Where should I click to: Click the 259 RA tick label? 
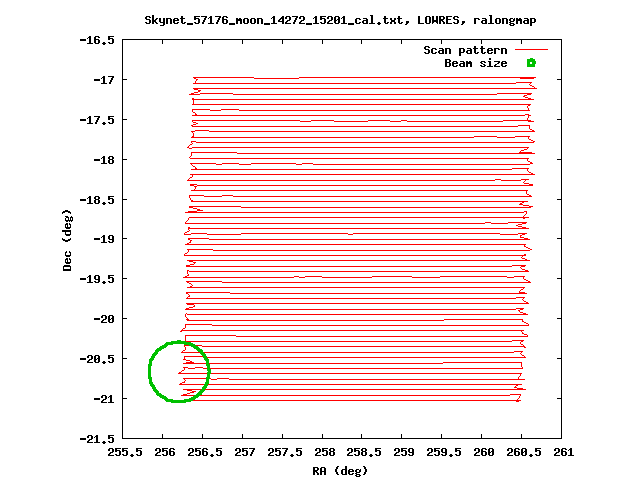click(404, 452)
